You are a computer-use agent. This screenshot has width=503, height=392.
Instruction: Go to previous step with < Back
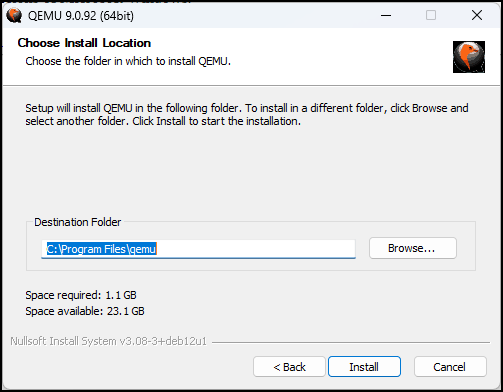click(x=289, y=367)
